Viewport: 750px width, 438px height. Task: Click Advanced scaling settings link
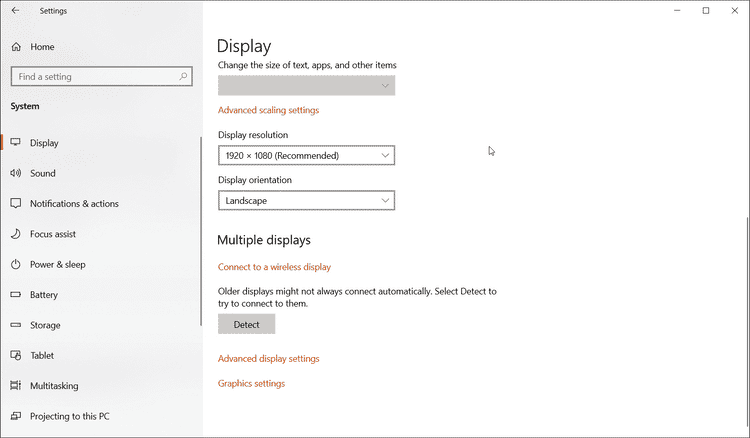pos(268,110)
